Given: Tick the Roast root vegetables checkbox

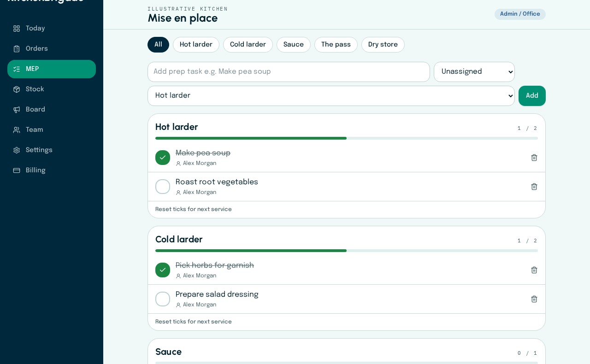Looking at the screenshot, I should click(163, 187).
